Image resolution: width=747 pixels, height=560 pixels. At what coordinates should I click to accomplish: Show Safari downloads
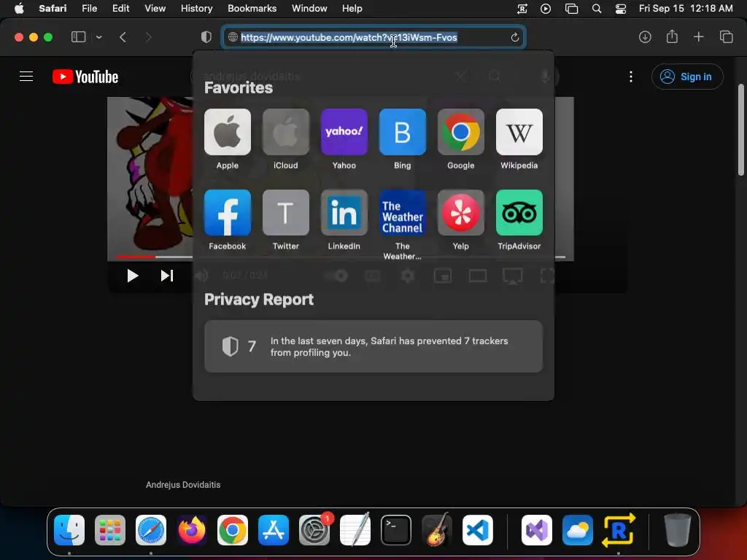click(x=645, y=37)
